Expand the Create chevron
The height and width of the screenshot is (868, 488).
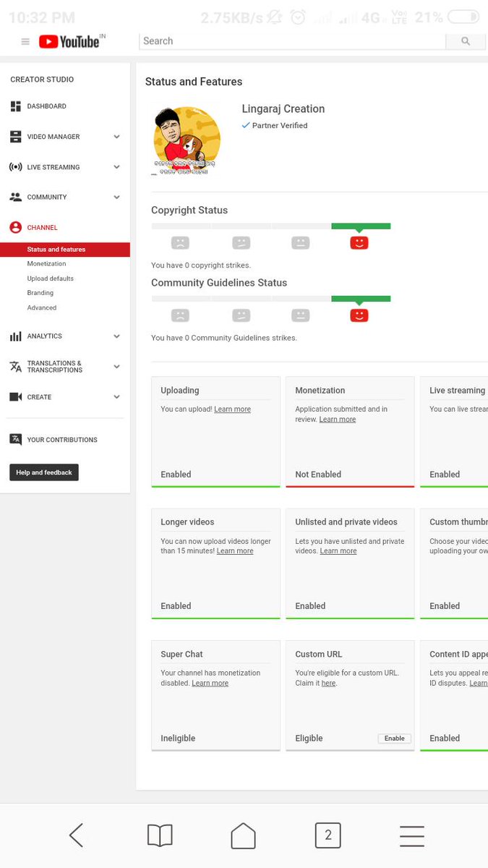click(117, 397)
